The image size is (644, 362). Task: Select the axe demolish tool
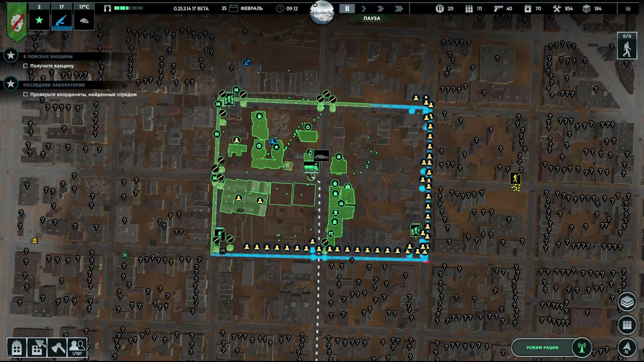pos(57,348)
